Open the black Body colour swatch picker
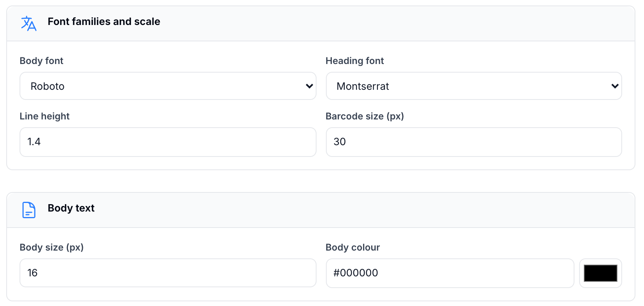Viewport: 644px width, 306px height. click(600, 273)
